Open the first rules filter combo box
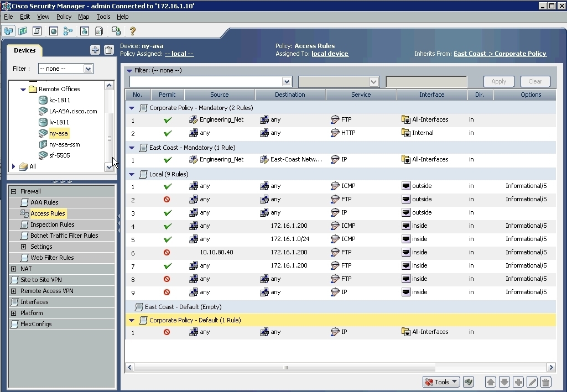 tap(287, 82)
